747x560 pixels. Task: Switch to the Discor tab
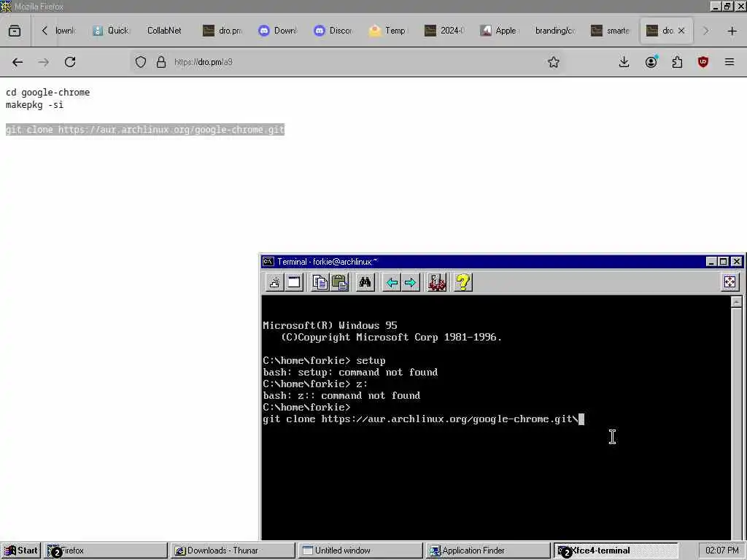click(333, 31)
